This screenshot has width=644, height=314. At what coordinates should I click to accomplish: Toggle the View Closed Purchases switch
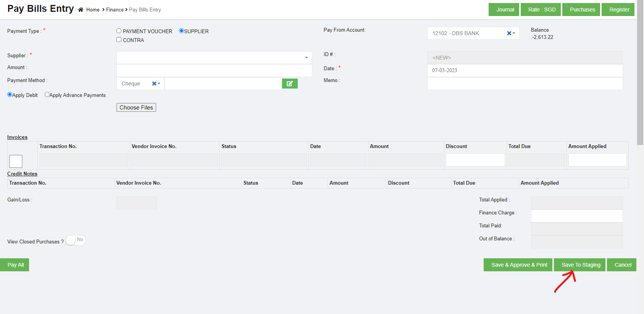(75, 240)
